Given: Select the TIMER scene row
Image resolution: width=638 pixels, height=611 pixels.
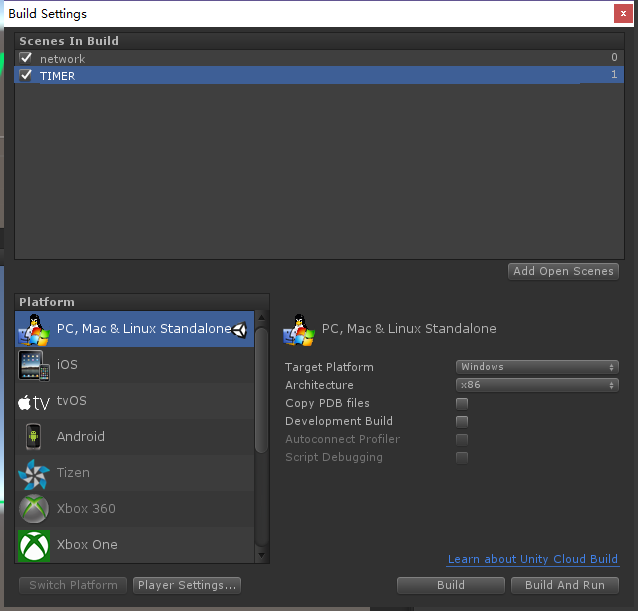Looking at the screenshot, I should 319,75.
